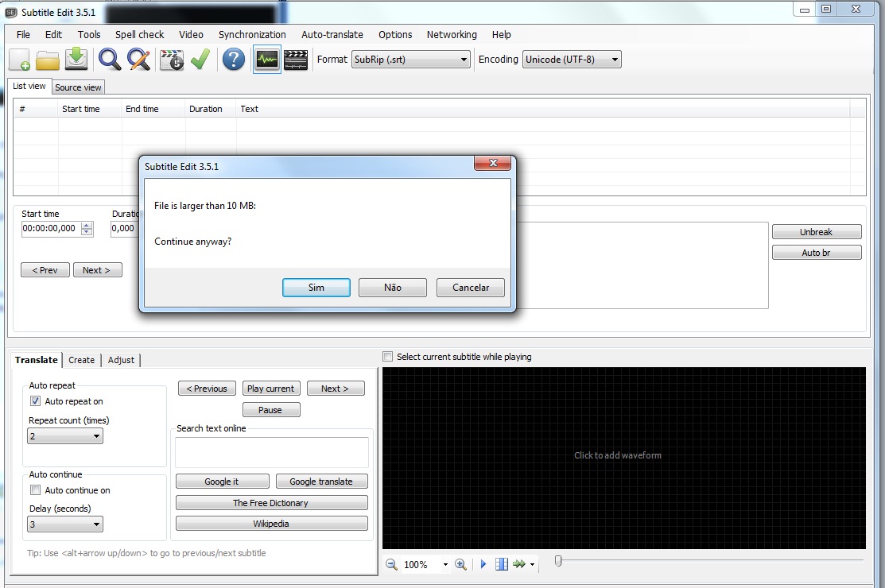Open the Encoding Unicode (UTF-8) dropdown
Screen dimensions: 885x588
coord(572,59)
